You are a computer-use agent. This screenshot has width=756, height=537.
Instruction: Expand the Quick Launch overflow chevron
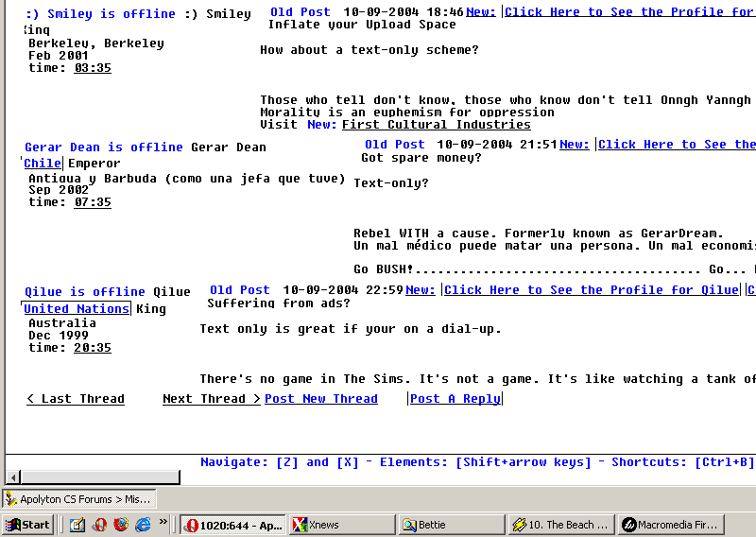pyautogui.click(x=163, y=521)
